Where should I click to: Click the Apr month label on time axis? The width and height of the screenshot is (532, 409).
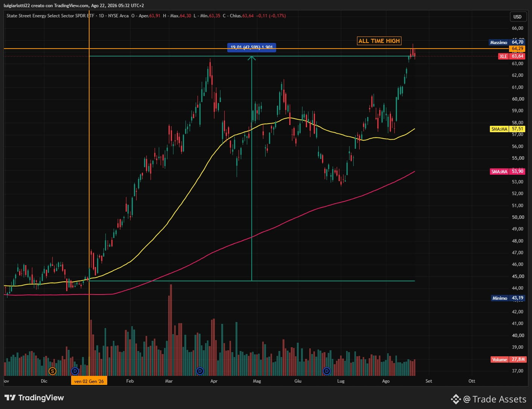point(214,381)
